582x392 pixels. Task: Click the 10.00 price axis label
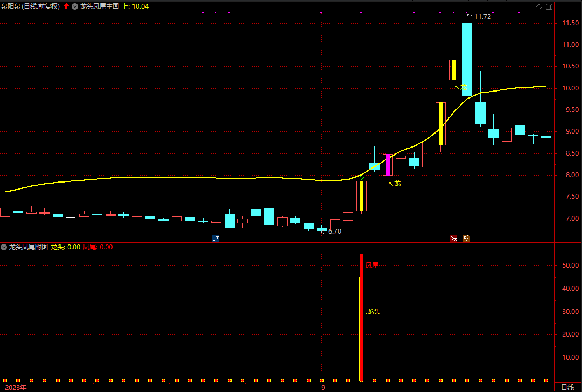click(571, 88)
